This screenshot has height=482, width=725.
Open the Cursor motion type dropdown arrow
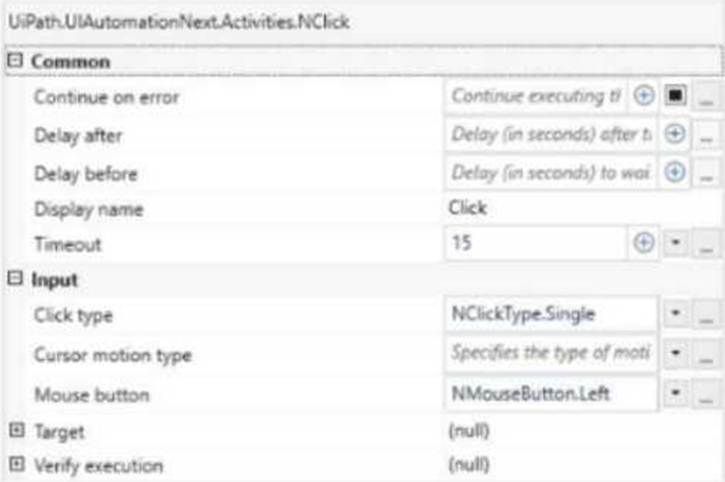[x=676, y=353]
